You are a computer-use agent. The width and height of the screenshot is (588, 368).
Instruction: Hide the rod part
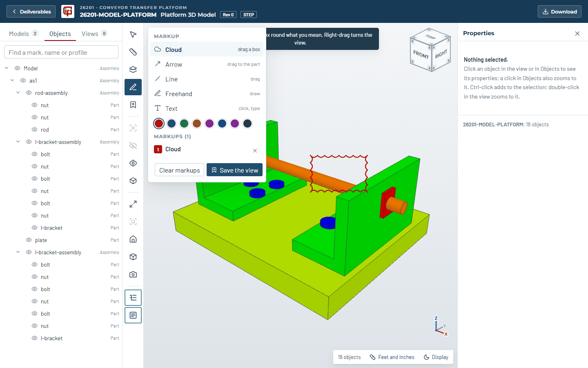point(35,130)
